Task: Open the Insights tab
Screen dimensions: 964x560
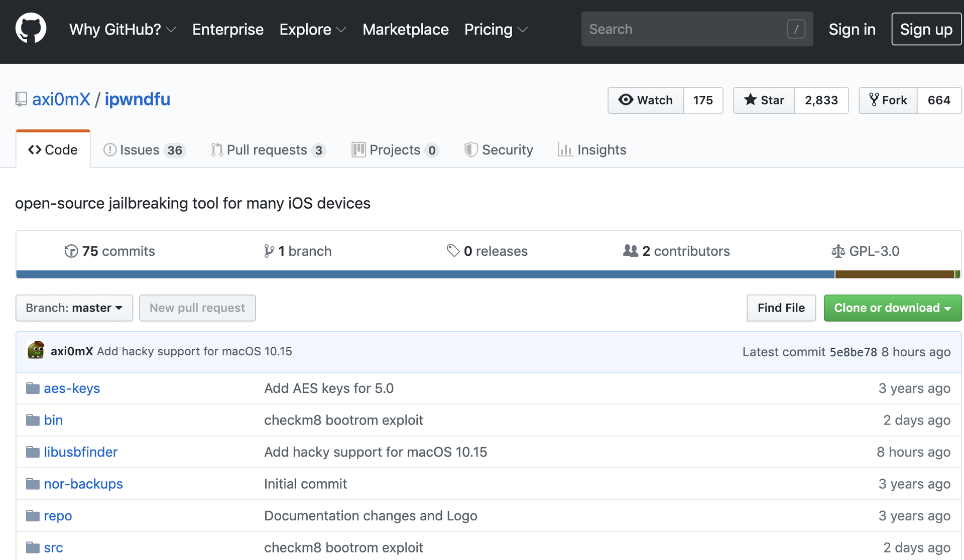Action: pos(592,150)
